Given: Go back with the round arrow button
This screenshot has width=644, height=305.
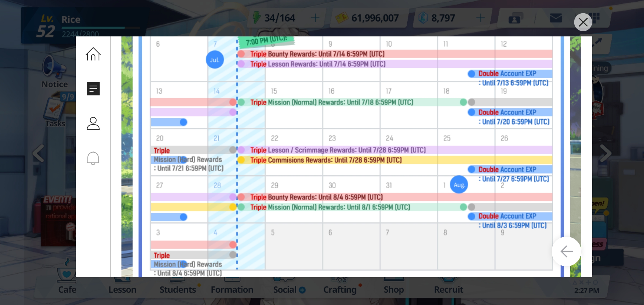Looking at the screenshot, I should [566, 251].
